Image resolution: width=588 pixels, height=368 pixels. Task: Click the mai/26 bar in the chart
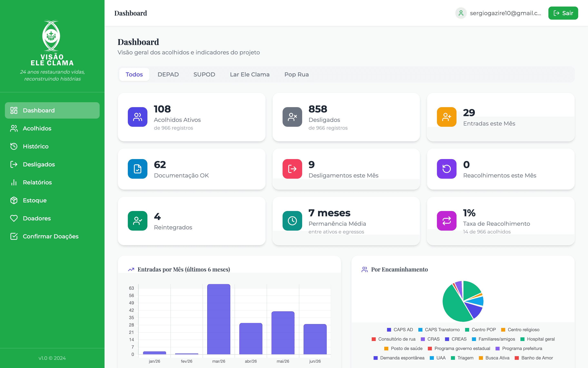pos(283,333)
